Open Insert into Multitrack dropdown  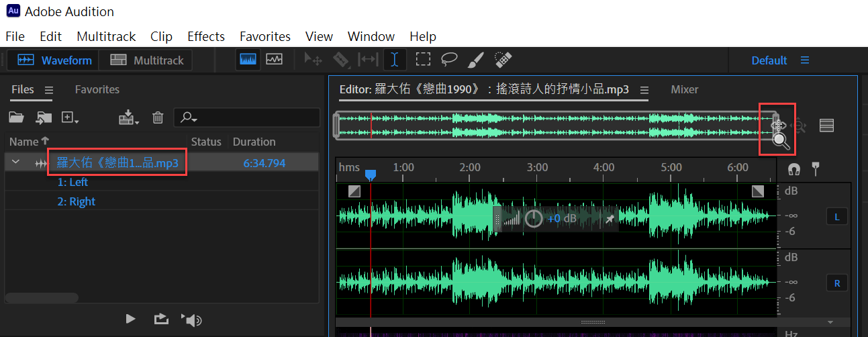coord(129,118)
